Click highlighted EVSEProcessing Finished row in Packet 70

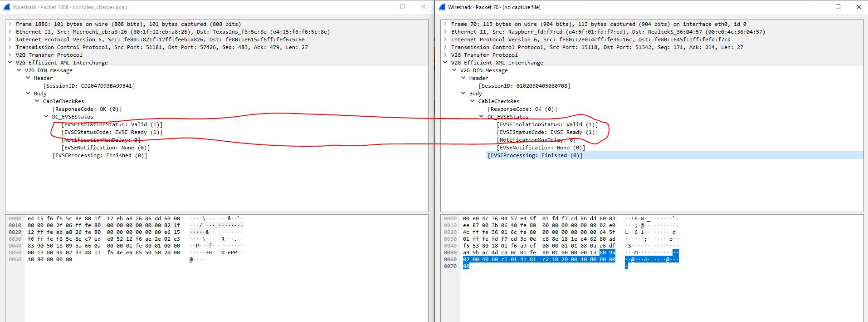[x=535, y=155]
